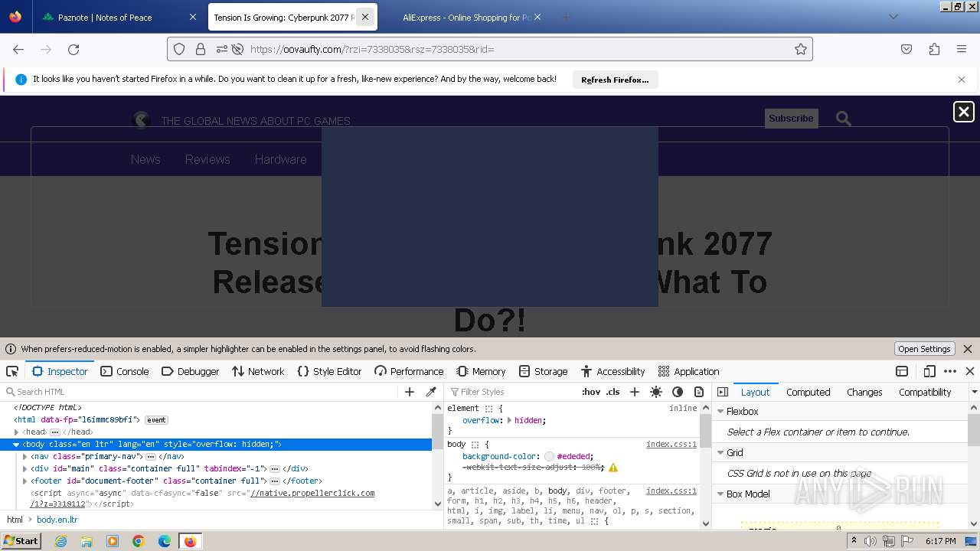Expand the overflow hidden shorthand value arrow

pos(509,420)
